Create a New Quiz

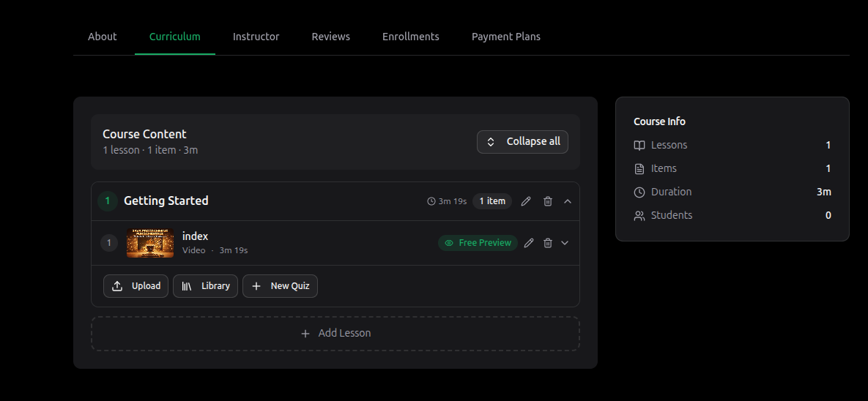coord(280,286)
